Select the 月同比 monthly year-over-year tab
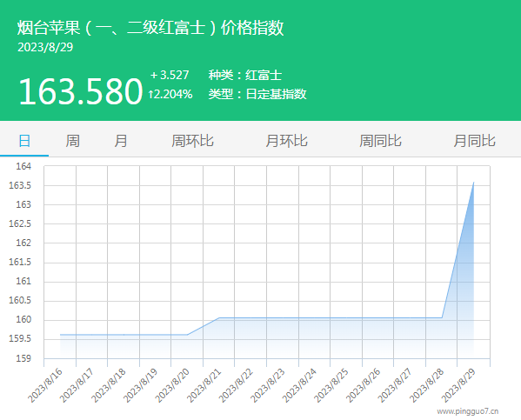Image resolution: width=521 pixels, height=420 pixels. (475, 141)
